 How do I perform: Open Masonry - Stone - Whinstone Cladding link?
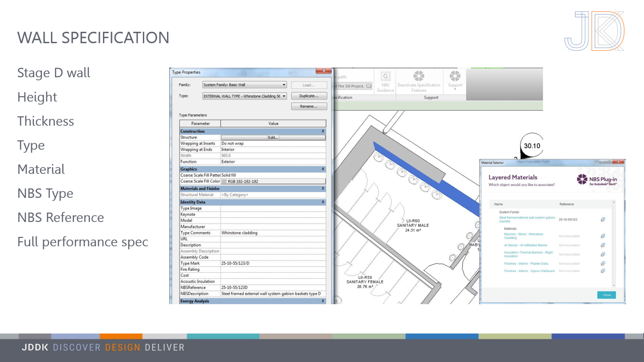pyautogui.click(x=523, y=236)
